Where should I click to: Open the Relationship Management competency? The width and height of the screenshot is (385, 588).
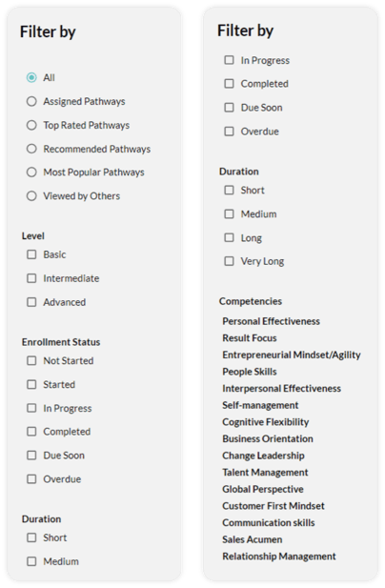[x=279, y=557]
